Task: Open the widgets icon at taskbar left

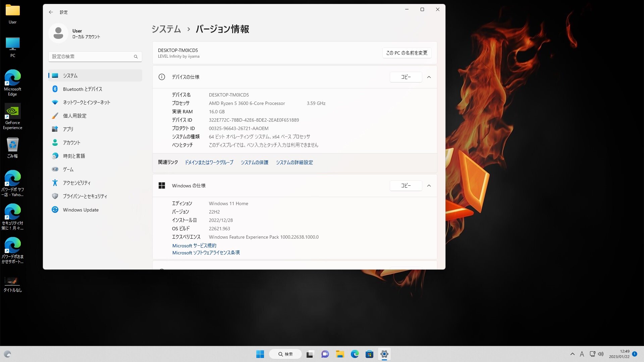Action: (7, 354)
